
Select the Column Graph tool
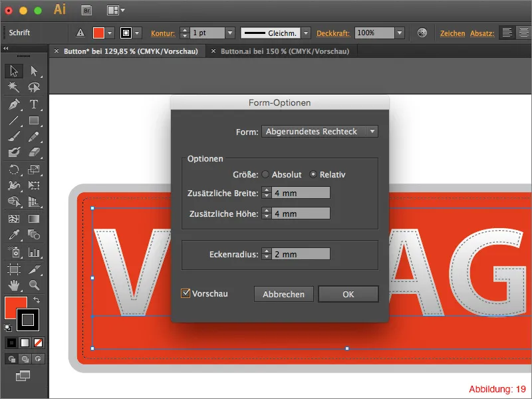point(34,252)
